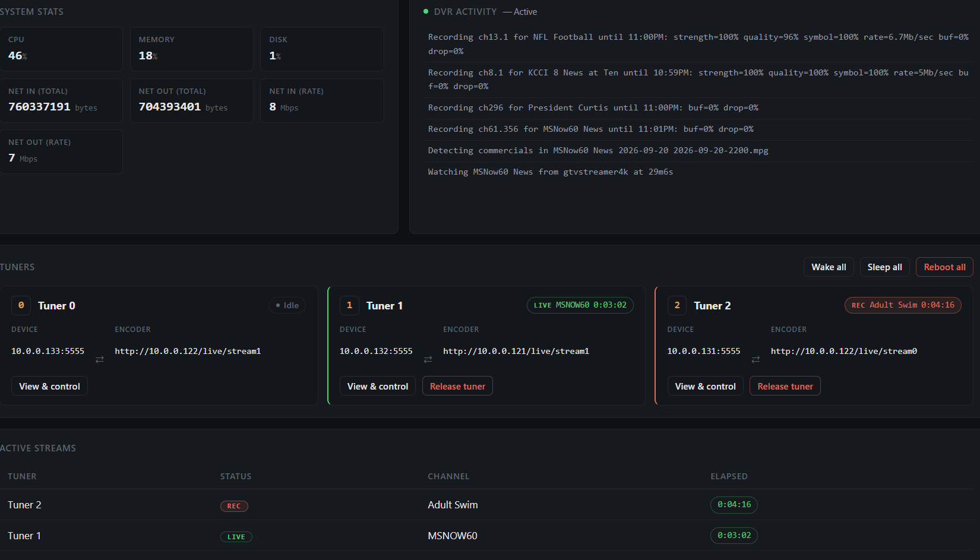Viewport: 980px width, 560px height.
Task: Release tuner on Tuner 2
Action: (785, 387)
